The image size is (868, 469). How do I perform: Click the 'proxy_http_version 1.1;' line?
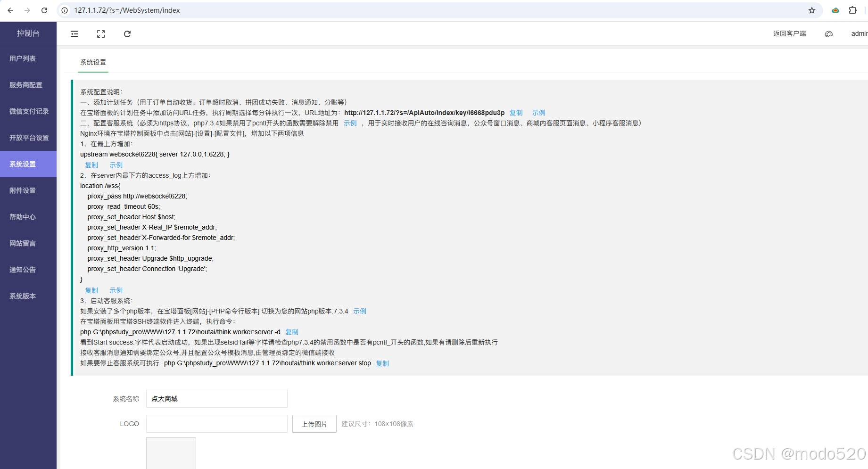(x=122, y=248)
